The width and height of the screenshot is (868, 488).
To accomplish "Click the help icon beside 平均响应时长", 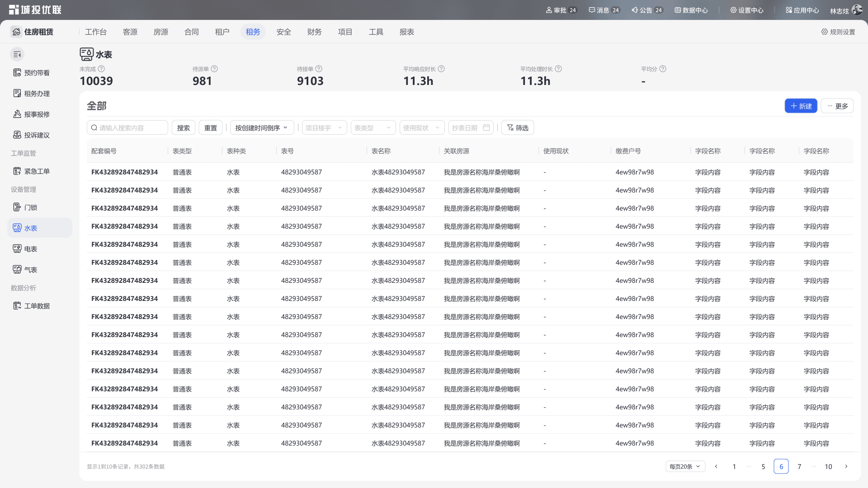I will click(x=441, y=69).
